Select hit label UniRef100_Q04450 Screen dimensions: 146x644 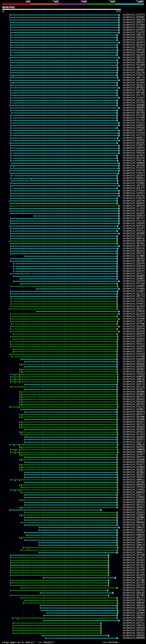tap(134, 80)
